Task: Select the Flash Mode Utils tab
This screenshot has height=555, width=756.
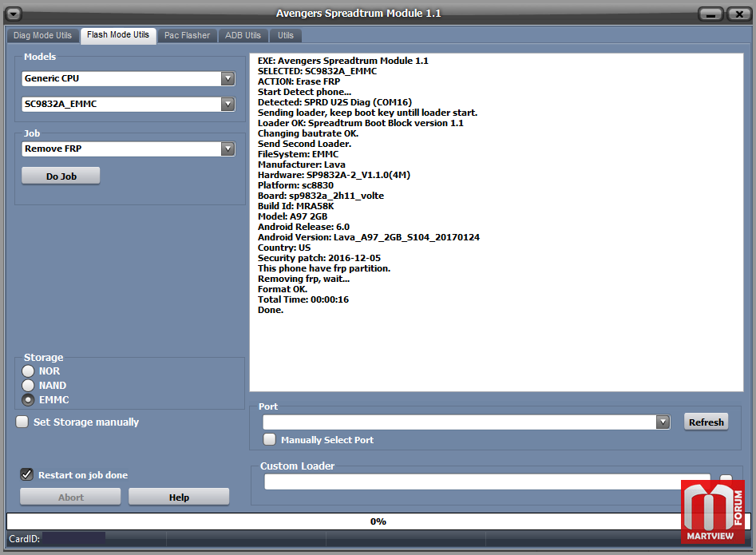Action: [118, 34]
